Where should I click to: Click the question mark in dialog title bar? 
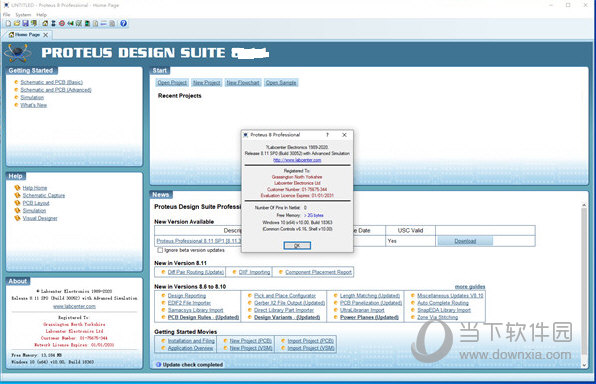click(x=327, y=135)
